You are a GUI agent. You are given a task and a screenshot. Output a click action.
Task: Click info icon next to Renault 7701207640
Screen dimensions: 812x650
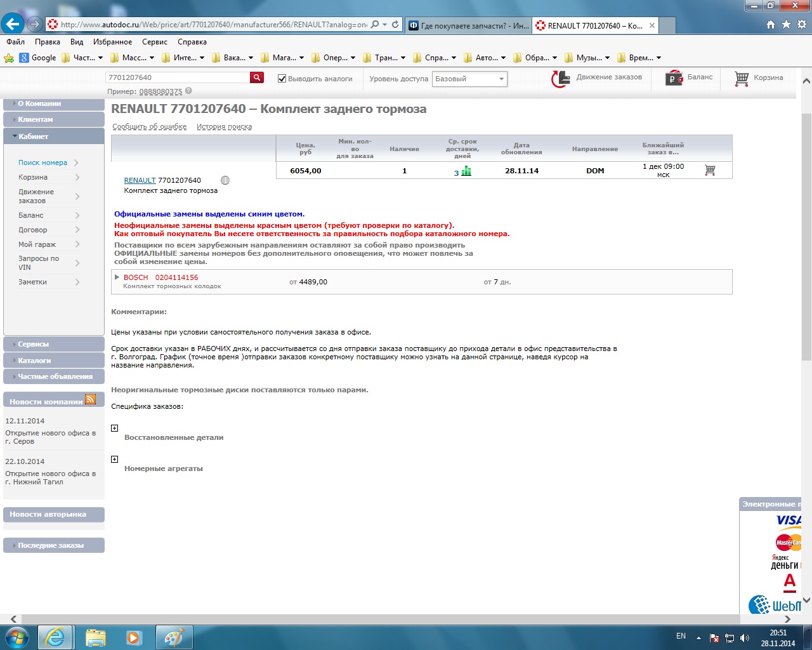[x=225, y=180]
